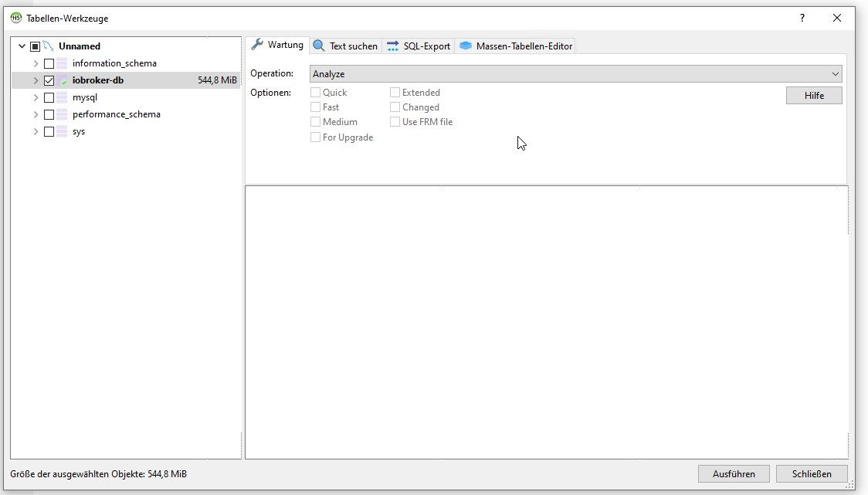Select the Unnamed tree label
The height and width of the screenshot is (495, 868).
pyautogui.click(x=80, y=46)
